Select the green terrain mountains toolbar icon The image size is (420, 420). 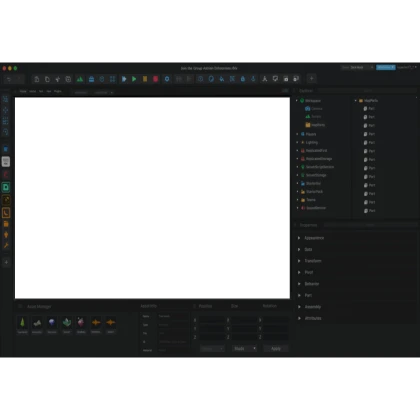[x=80, y=79]
